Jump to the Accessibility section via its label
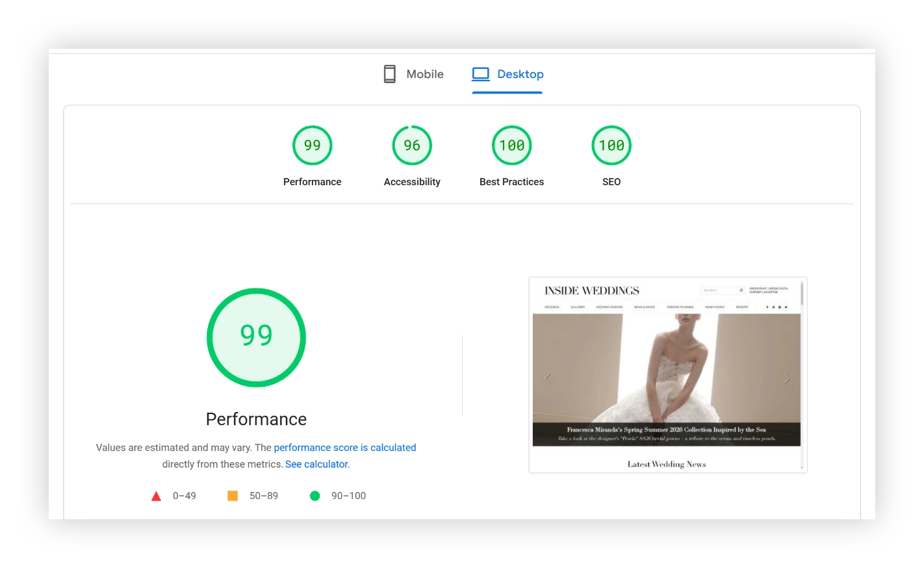 pos(412,182)
